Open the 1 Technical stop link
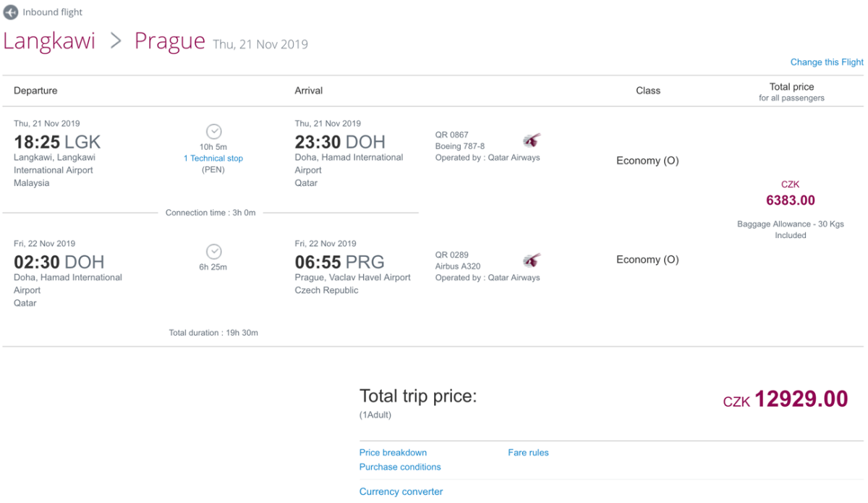868x503 pixels. click(213, 158)
